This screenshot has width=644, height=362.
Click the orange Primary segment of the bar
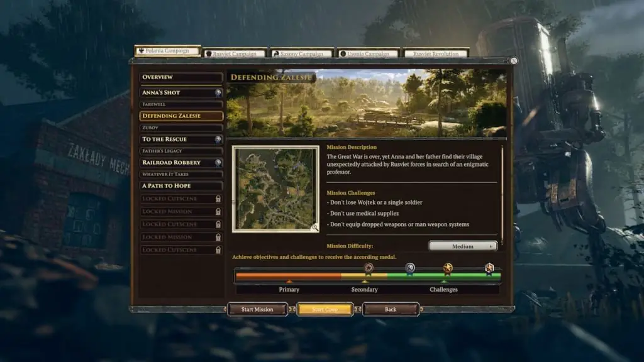coord(289,277)
